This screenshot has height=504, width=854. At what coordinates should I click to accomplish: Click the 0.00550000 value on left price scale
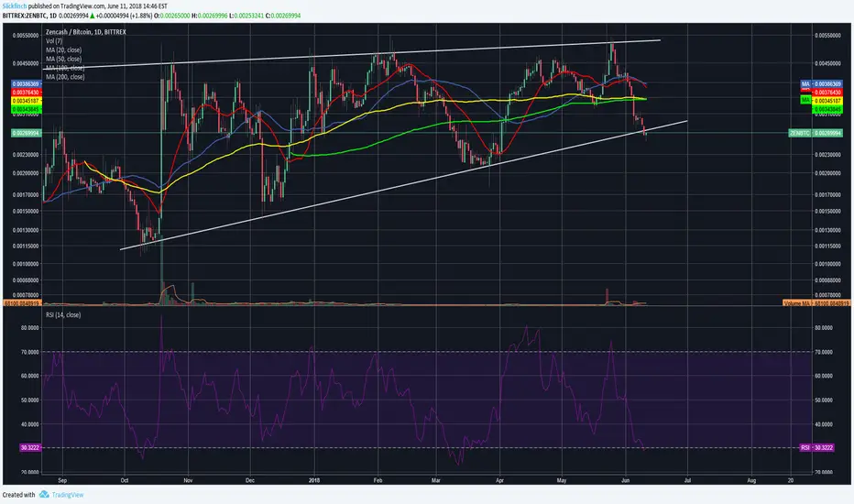(x=26, y=36)
